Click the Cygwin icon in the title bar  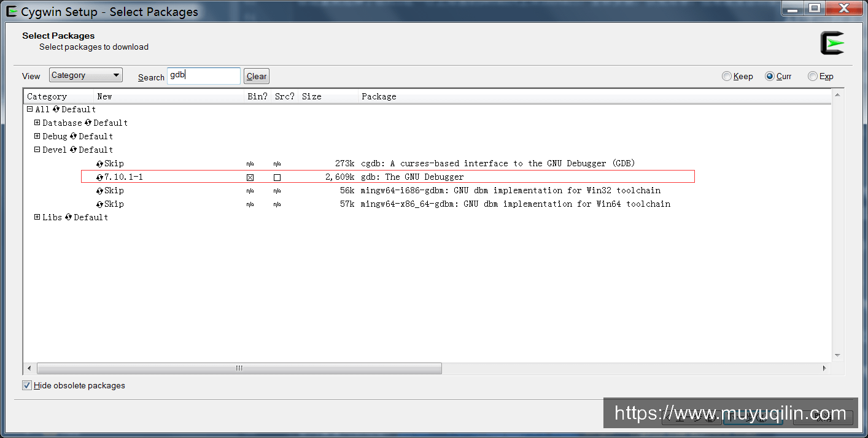click(11, 11)
